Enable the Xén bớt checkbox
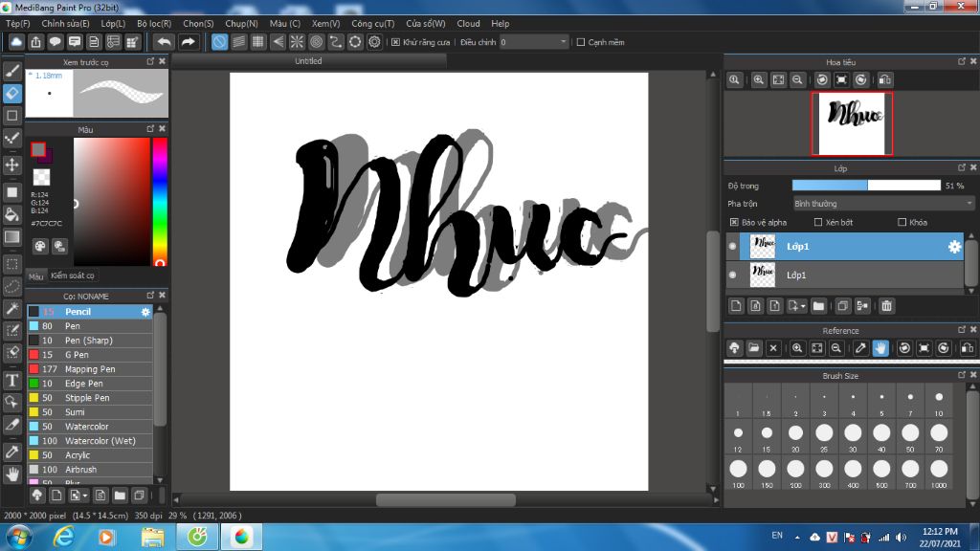980x551 pixels. [818, 222]
